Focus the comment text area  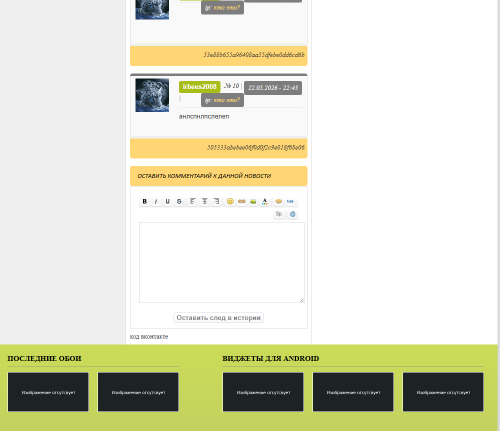pos(222,263)
